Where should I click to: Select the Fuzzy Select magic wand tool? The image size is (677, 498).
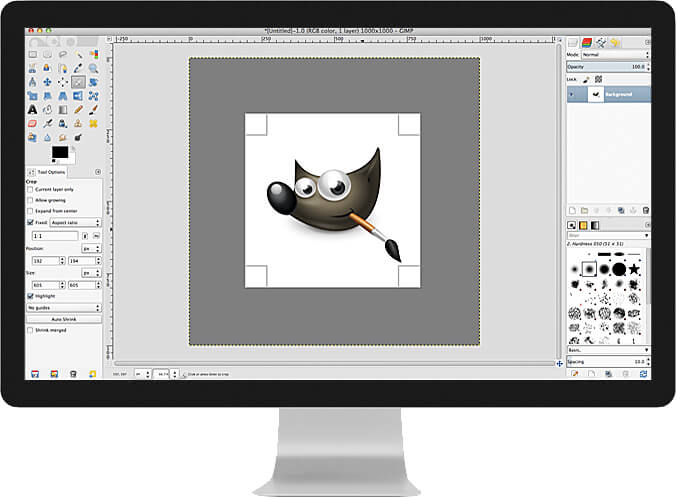point(78,54)
